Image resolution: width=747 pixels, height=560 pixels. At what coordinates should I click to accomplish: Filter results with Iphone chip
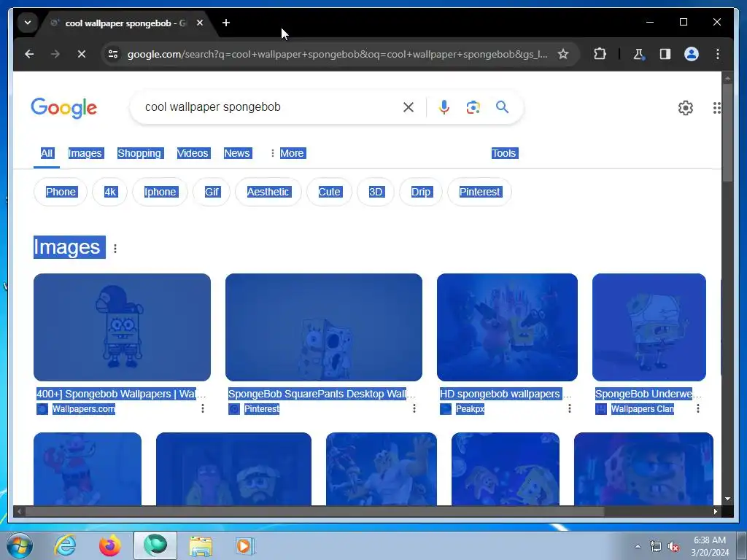(160, 192)
